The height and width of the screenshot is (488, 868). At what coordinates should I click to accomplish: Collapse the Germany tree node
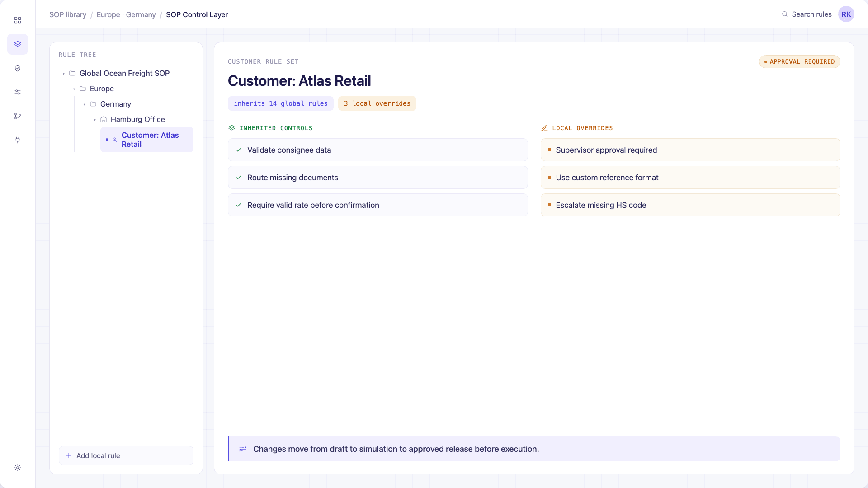85,104
